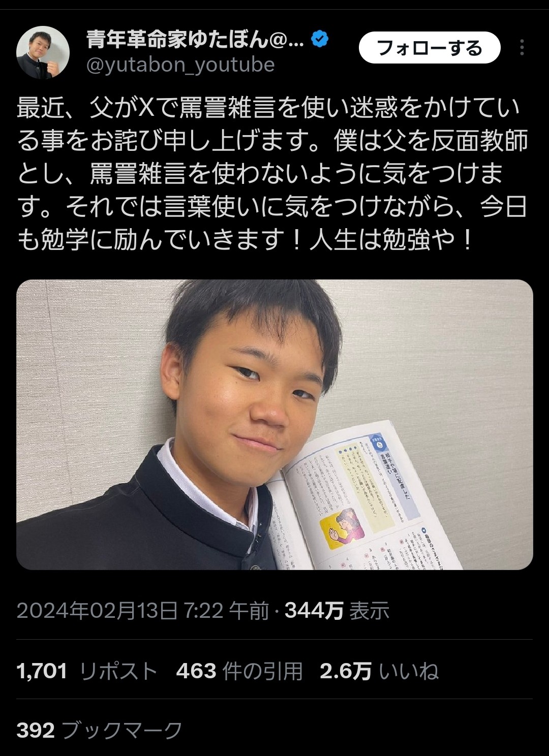Tap the いいね label text
549x756 pixels.
[409, 671]
